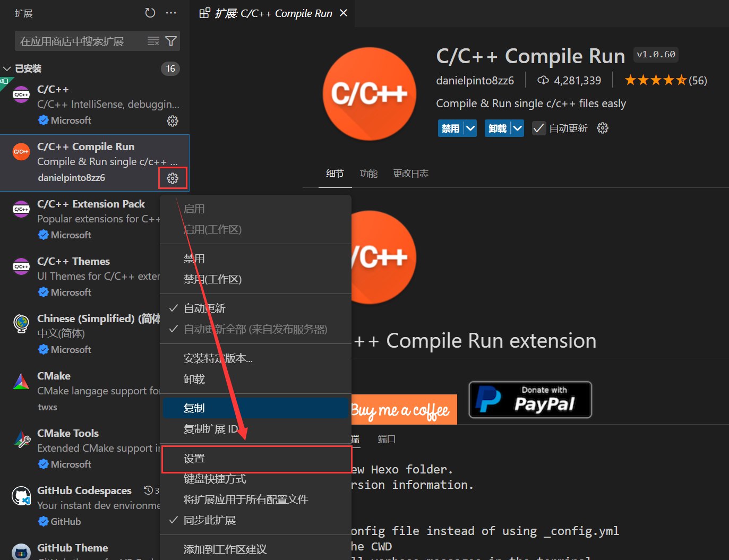This screenshot has width=729, height=560.
Task: Open 键盘快捷方式 from the context menu
Action: (x=255, y=479)
